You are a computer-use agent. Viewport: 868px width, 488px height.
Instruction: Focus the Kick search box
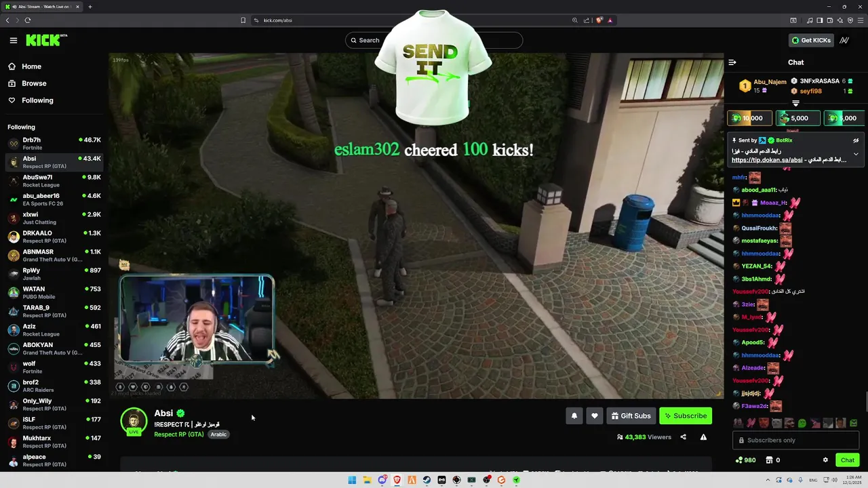click(x=434, y=41)
